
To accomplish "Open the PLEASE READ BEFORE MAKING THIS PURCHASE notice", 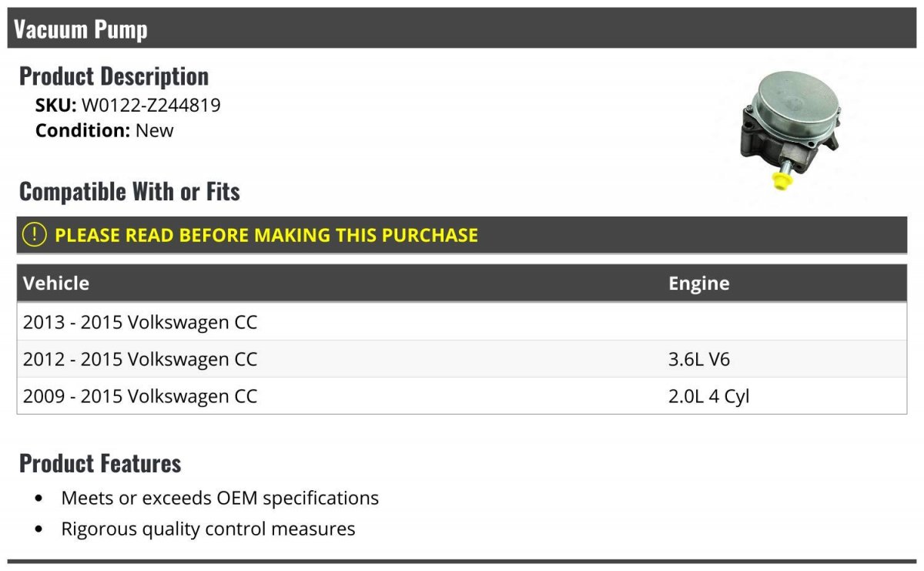I will click(x=266, y=235).
